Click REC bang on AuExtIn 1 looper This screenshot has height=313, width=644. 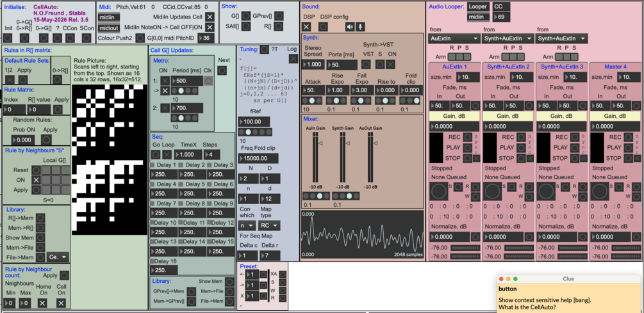tap(467, 137)
